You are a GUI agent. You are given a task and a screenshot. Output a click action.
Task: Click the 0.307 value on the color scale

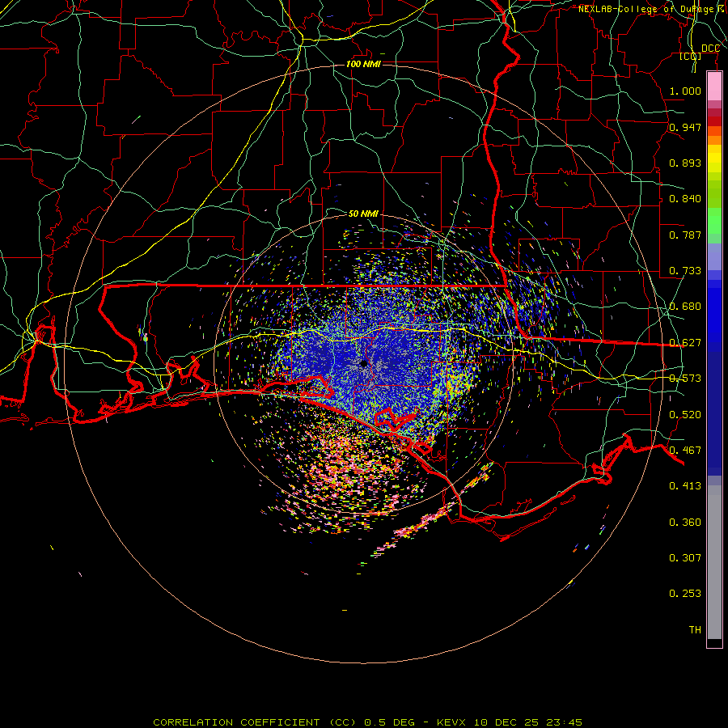coord(685,558)
